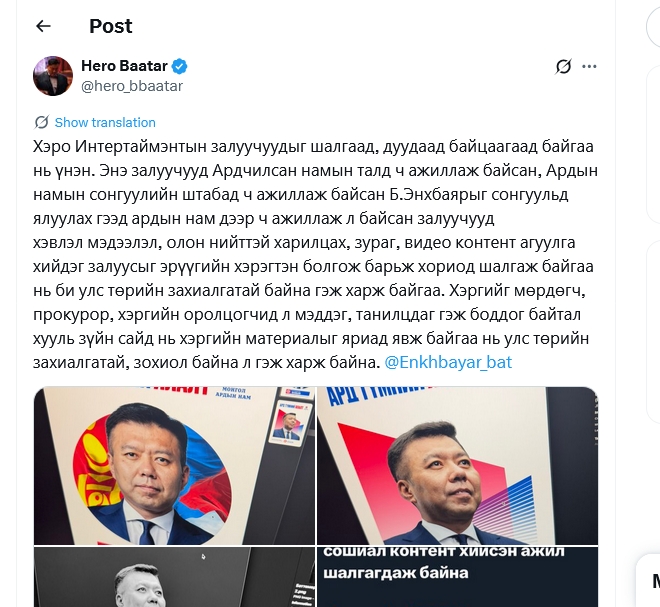Open the @Enkhbayar_bat mention
Image resolution: width=660 pixels, height=607 pixels.
[x=448, y=362]
